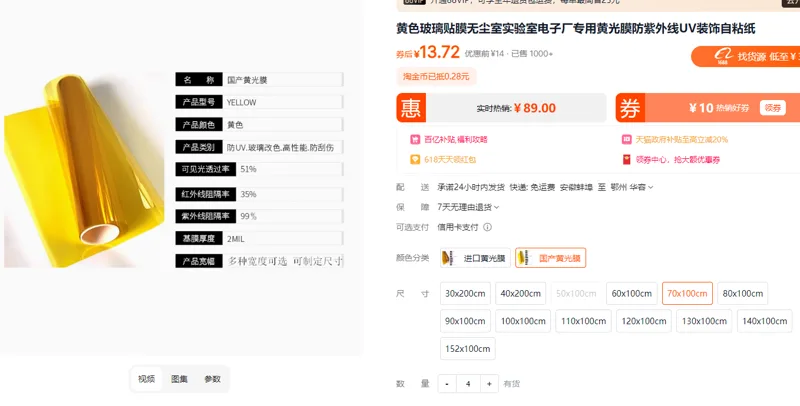Click the 国产黄光膜 thumbnail swatch
The image size is (800, 406).
coord(524,258)
